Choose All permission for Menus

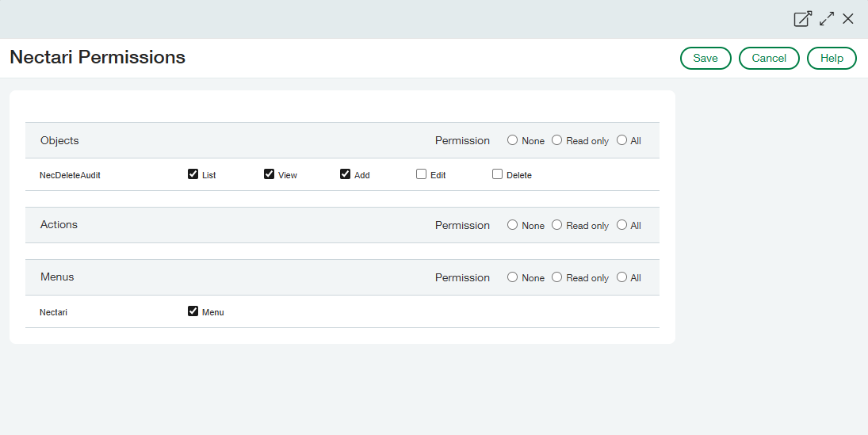click(621, 277)
